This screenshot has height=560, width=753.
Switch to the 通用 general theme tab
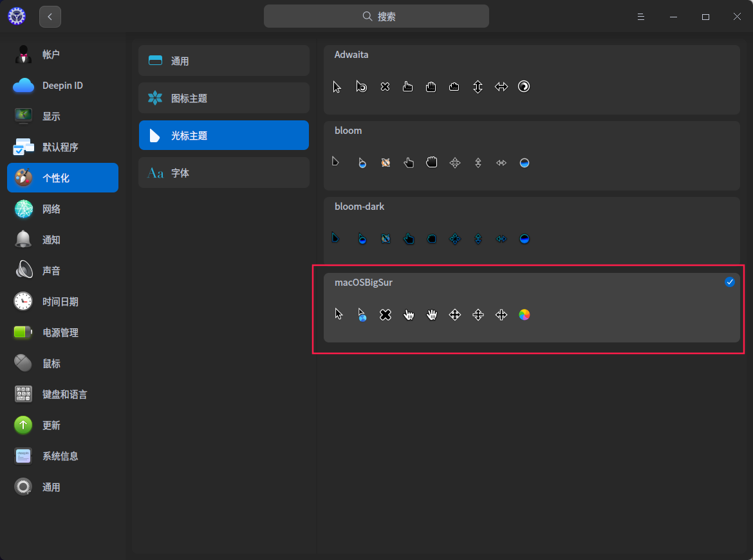coord(223,61)
